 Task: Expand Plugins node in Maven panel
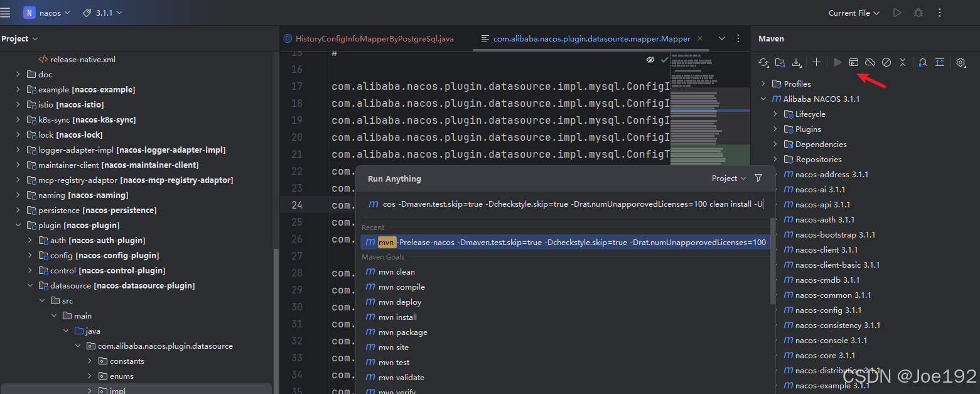[775, 129]
